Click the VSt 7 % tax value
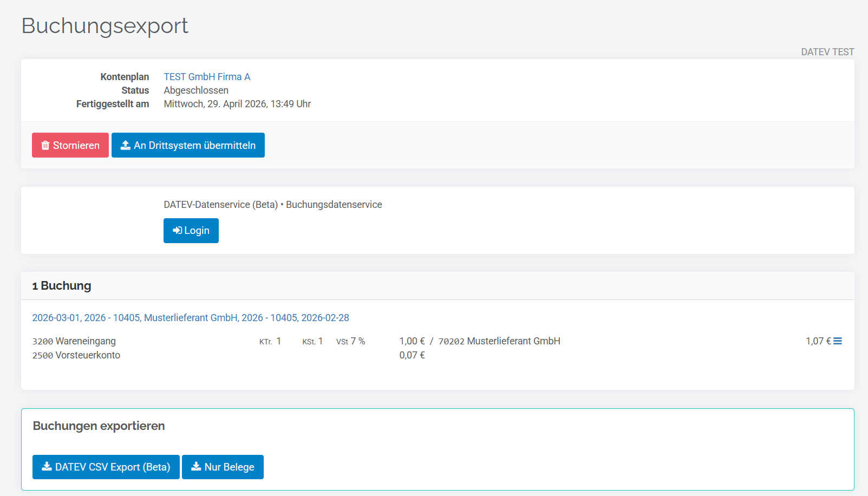 click(x=351, y=341)
